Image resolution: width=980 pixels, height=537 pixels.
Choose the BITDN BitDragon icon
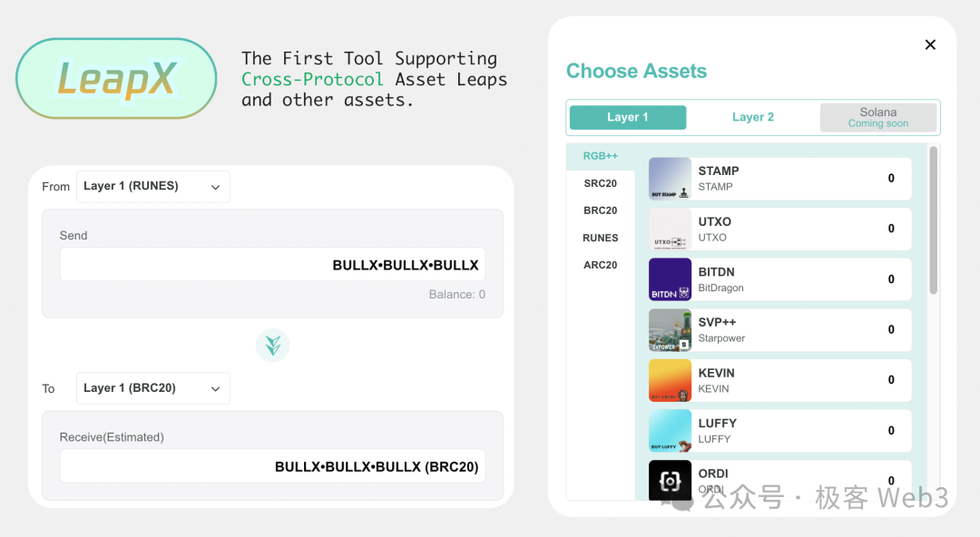tap(670, 279)
